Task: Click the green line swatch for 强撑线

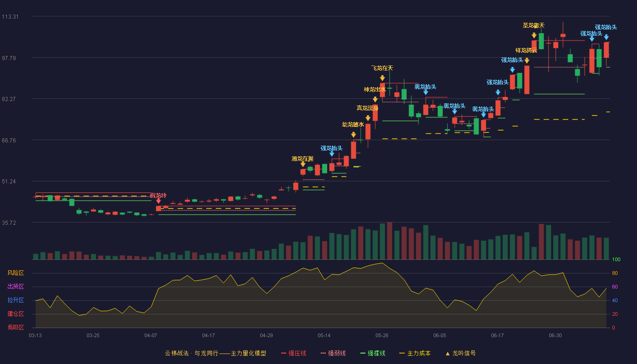Action: [363, 354]
